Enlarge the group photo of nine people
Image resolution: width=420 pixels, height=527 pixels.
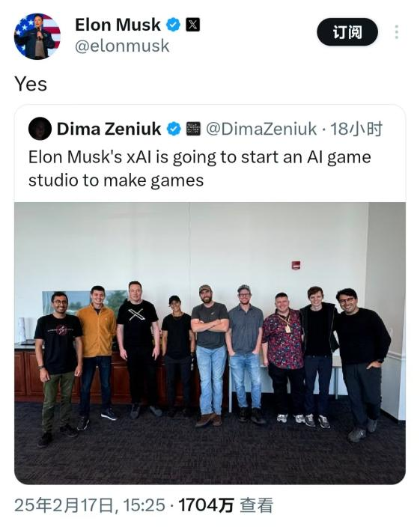(x=210, y=343)
